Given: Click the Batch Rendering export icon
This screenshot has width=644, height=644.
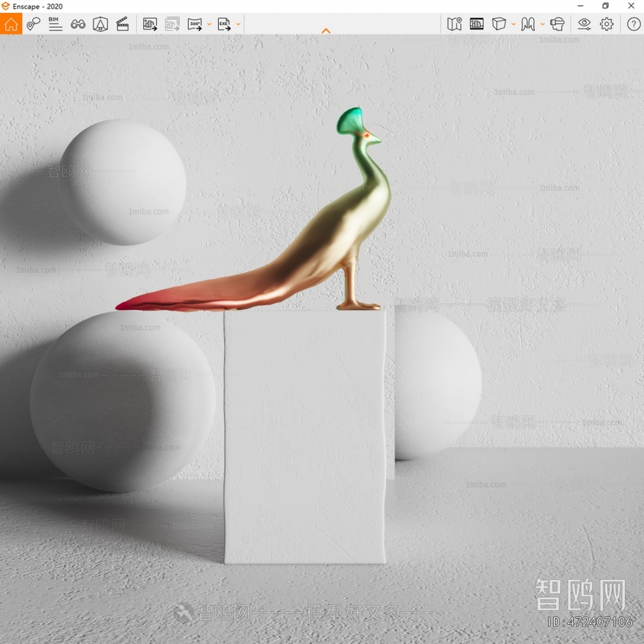Looking at the screenshot, I should click(x=173, y=24).
